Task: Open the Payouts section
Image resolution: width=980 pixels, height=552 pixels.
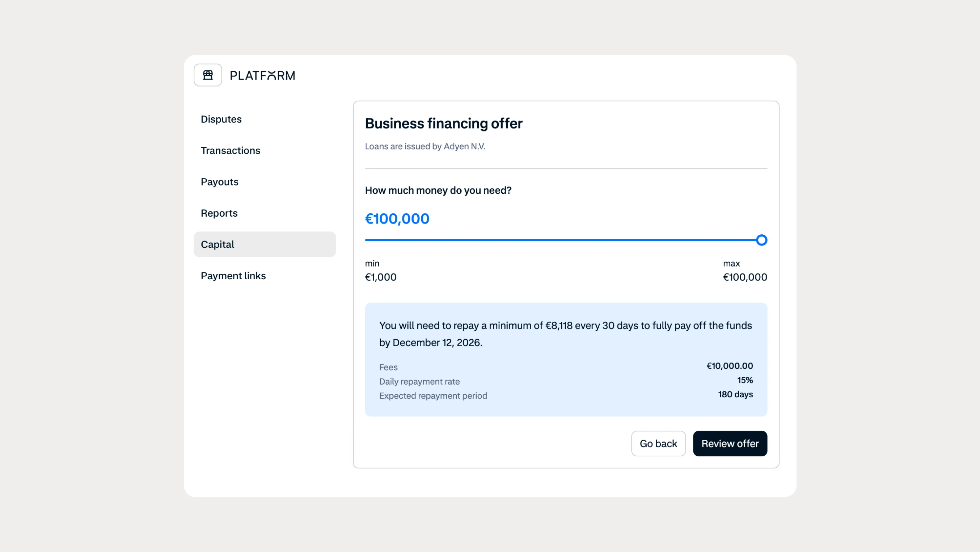Action: click(x=220, y=182)
